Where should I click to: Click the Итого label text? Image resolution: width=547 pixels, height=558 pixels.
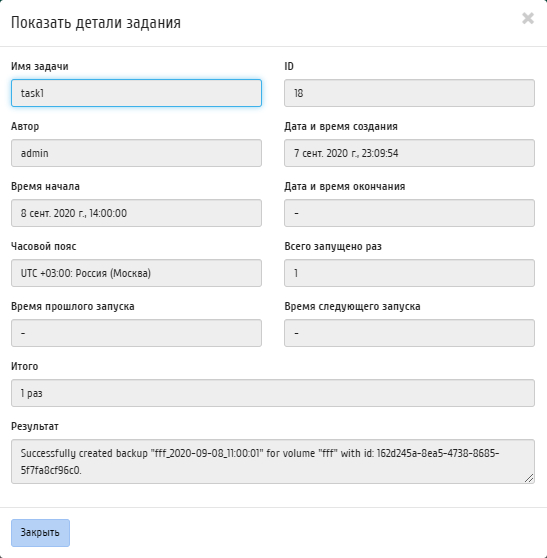coord(25,366)
